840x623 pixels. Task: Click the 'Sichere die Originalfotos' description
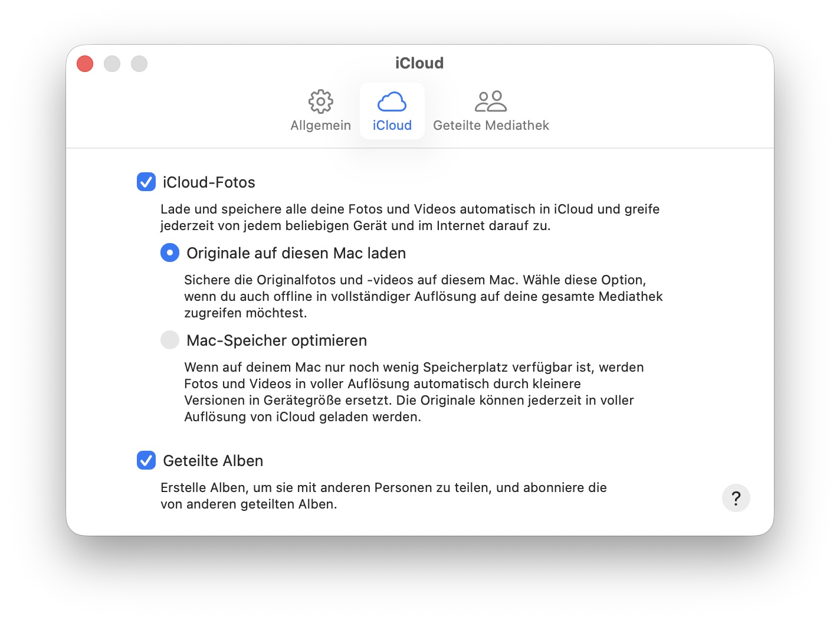click(x=424, y=296)
